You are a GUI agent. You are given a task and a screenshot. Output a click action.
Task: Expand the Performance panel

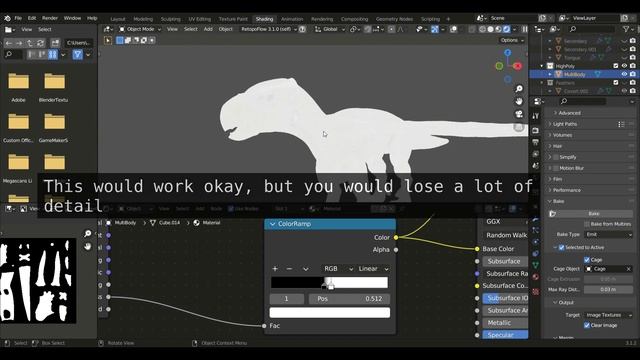(567, 190)
